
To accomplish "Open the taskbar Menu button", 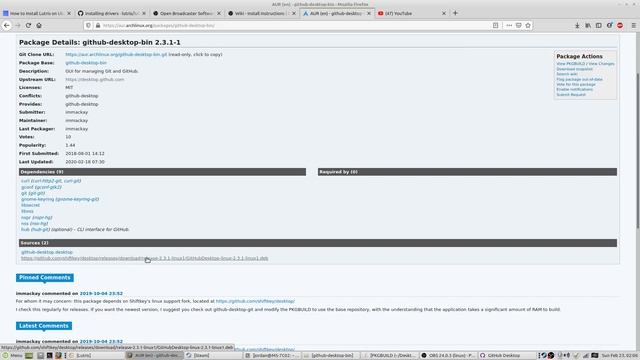I will click(12, 356).
